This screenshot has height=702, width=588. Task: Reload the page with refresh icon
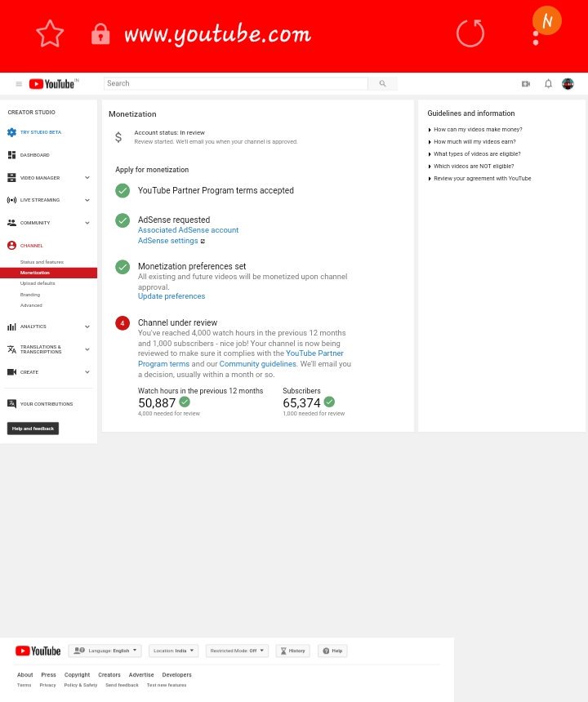pyautogui.click(x=470, y=33)
